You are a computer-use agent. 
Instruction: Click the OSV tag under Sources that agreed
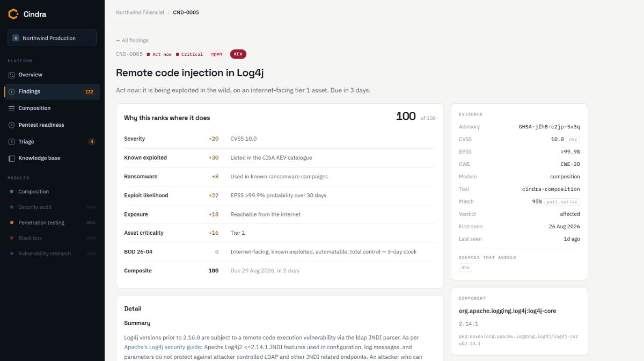click(465, 268)
